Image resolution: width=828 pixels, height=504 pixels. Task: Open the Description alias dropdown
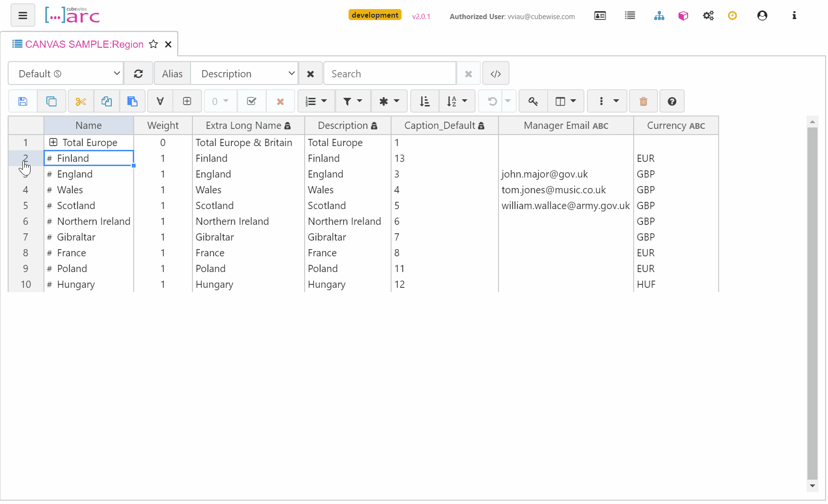pos(244,74)
